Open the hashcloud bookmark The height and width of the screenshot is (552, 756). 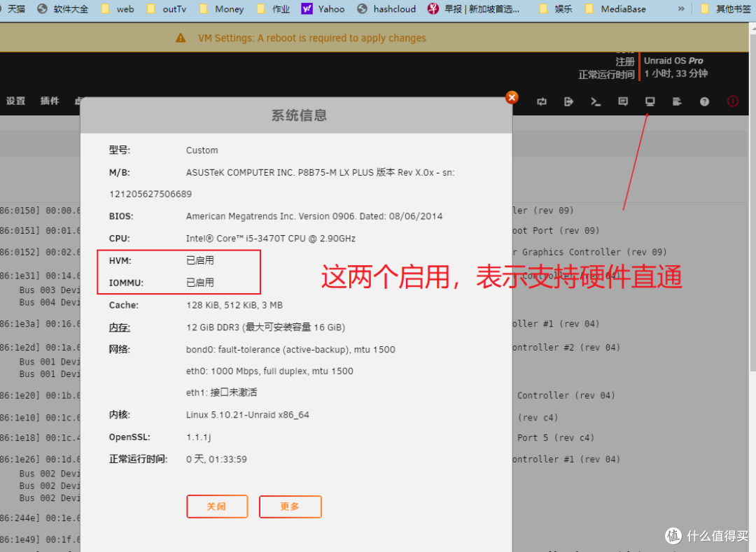click(386, 8)
